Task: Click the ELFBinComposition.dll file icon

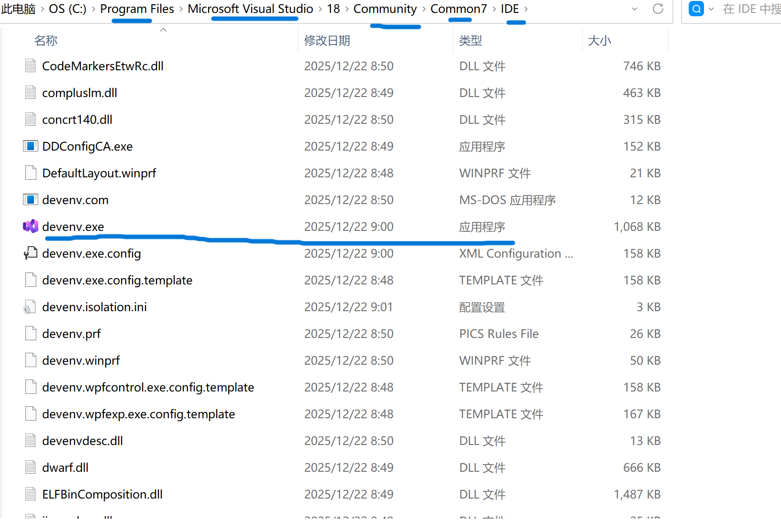Action: (31, 494)
